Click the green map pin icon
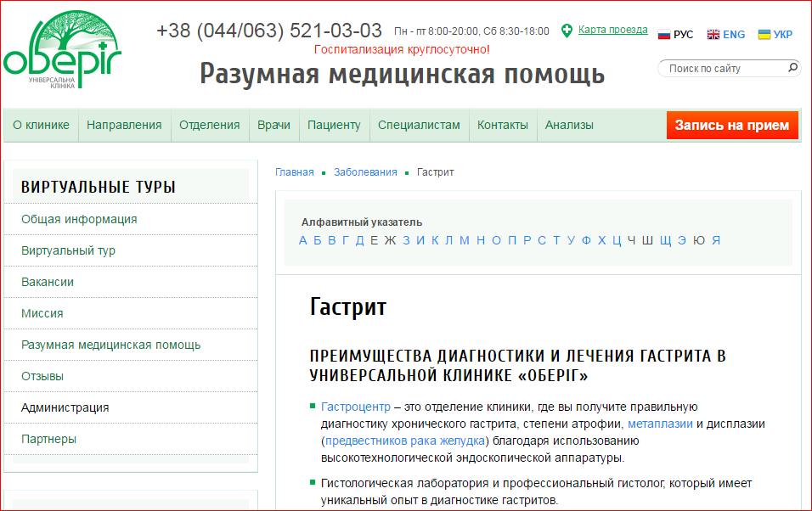 tap(567, 31)
